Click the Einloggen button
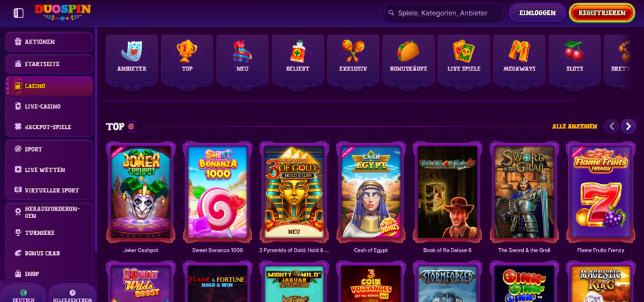The height and width of the screenshot is (302, 644). [537, 13]
